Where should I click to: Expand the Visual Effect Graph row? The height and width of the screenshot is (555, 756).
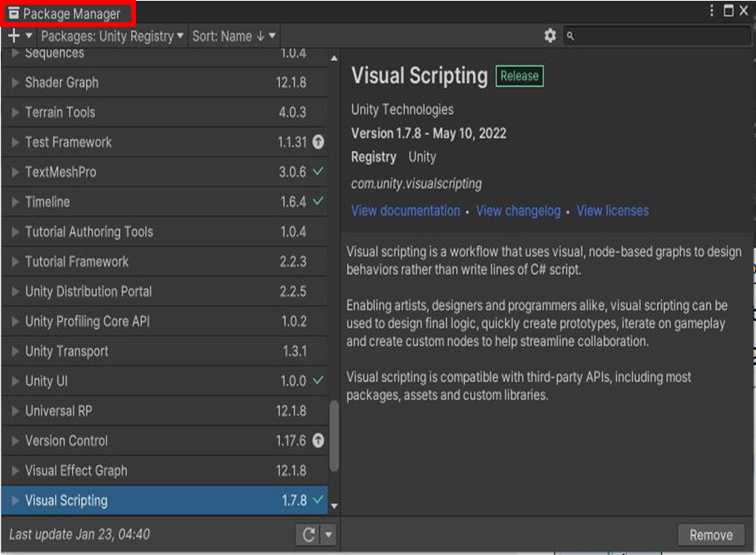[x=16, y=470]
